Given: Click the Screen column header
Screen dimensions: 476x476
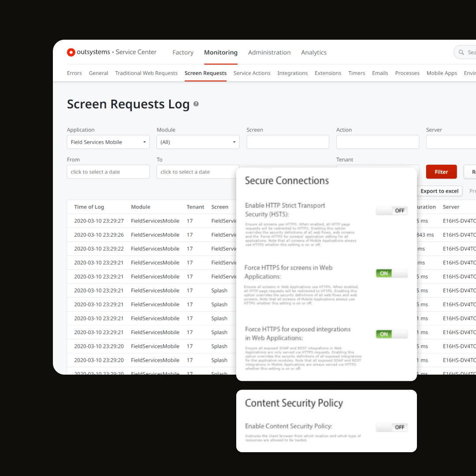Looking at the screenshot, I should click(220, 207).
